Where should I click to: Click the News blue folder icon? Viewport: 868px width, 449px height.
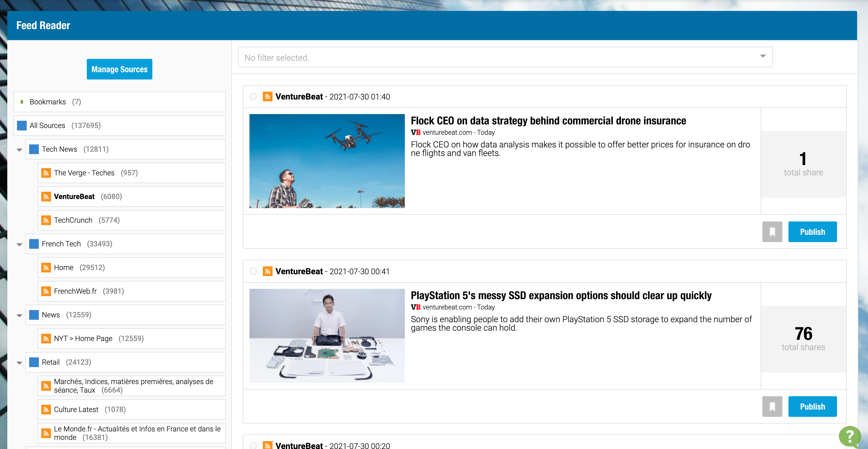coord(34,315)
